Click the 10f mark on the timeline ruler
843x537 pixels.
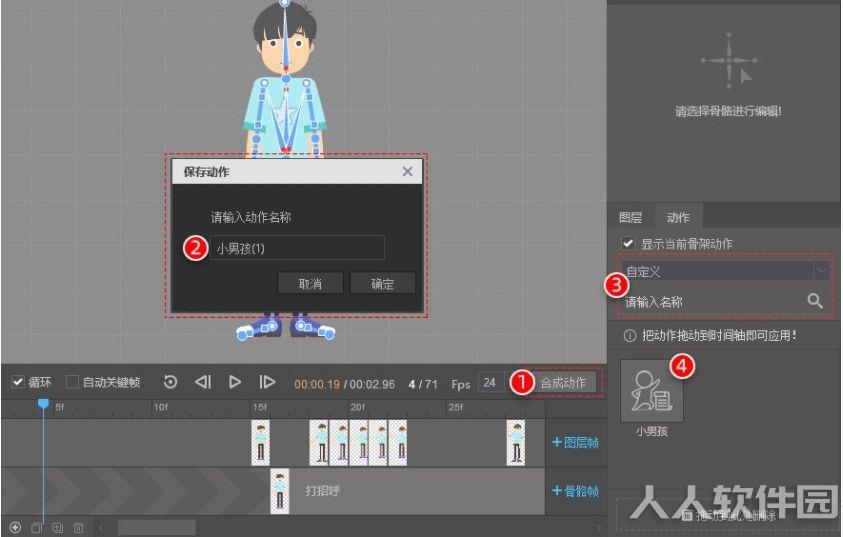click(160, 407)
